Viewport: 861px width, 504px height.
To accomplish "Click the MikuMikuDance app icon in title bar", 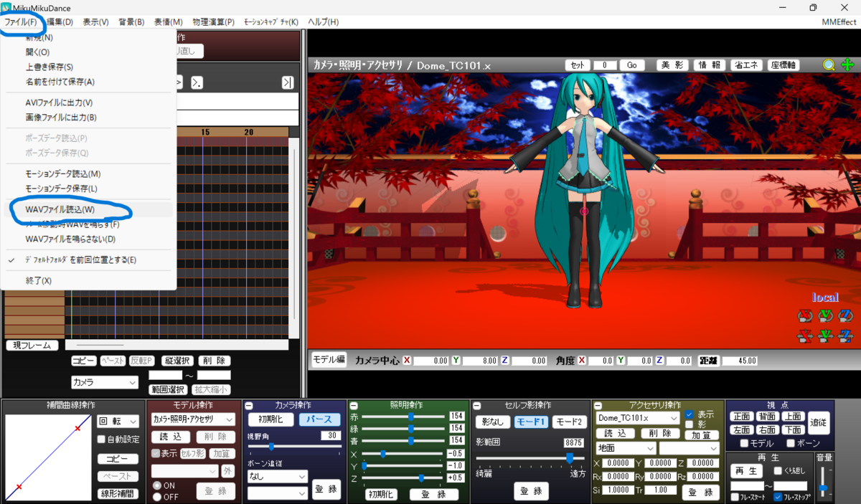I will (6, 7).
